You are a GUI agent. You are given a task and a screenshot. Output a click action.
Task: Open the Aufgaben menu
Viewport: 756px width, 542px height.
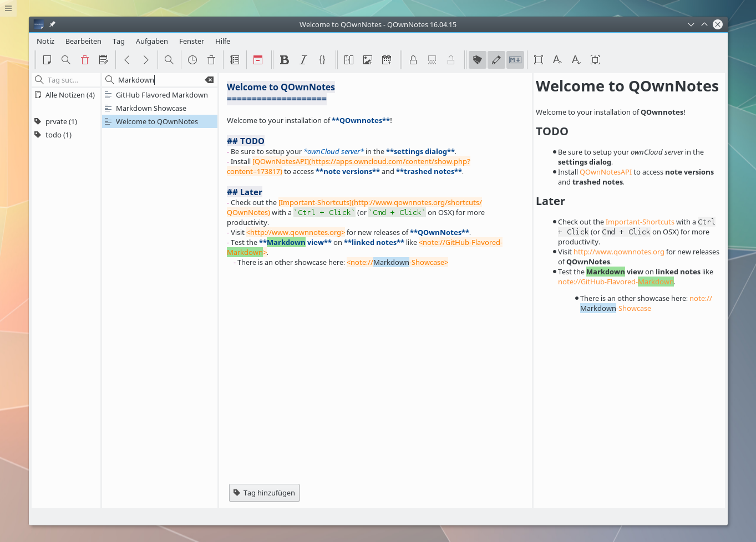pos(151,41)
